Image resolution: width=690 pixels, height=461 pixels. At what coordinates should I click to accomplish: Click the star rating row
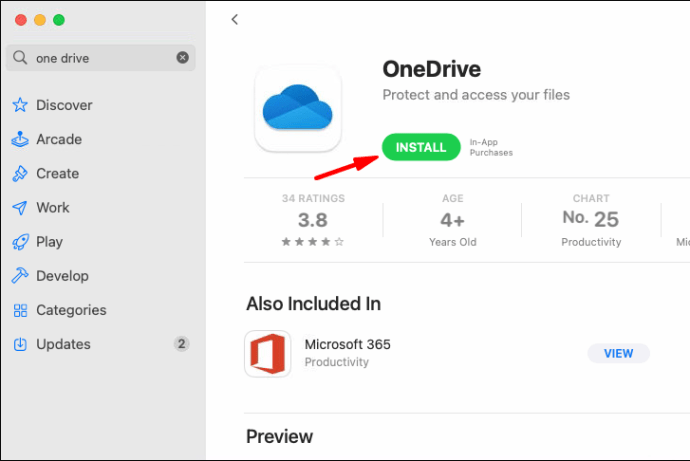312,241
